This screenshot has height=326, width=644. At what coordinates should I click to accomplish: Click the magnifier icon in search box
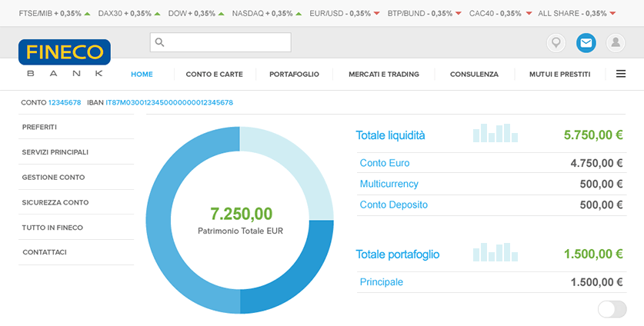pos(160,42)
